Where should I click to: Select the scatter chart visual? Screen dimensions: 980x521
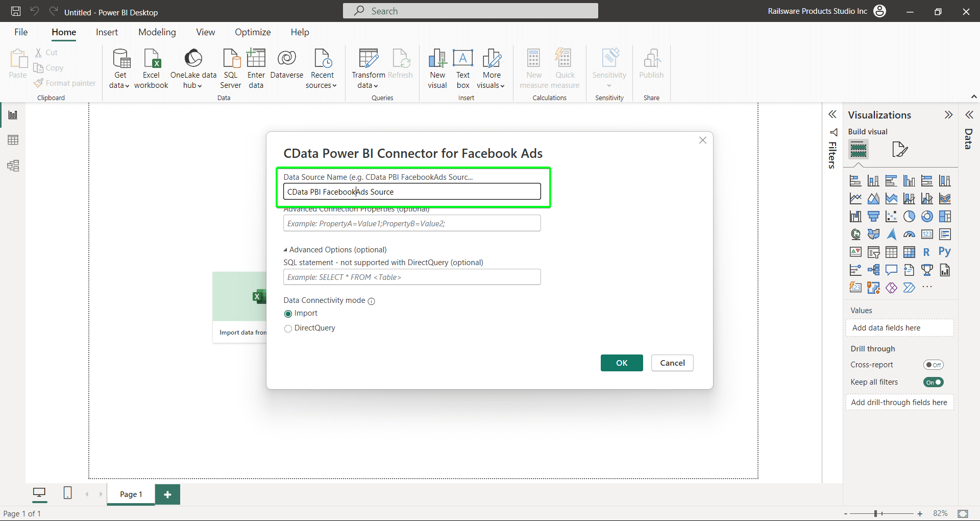click(891, 217)
